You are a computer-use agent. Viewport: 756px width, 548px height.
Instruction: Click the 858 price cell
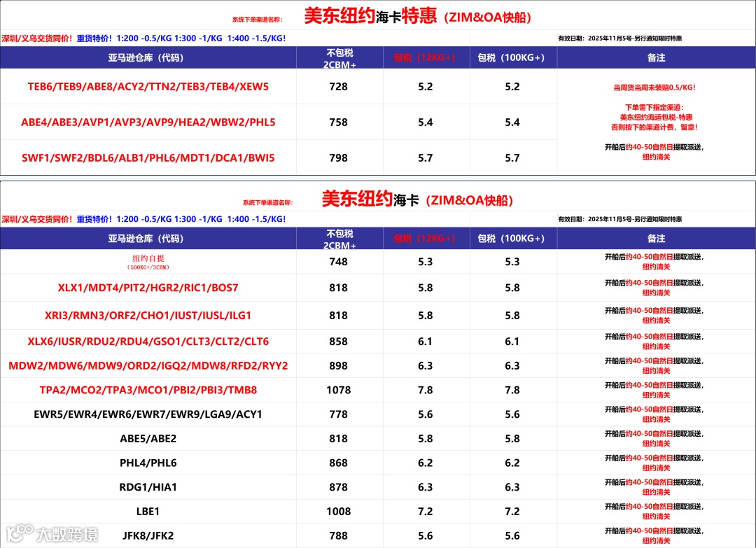tap(339, 342)
